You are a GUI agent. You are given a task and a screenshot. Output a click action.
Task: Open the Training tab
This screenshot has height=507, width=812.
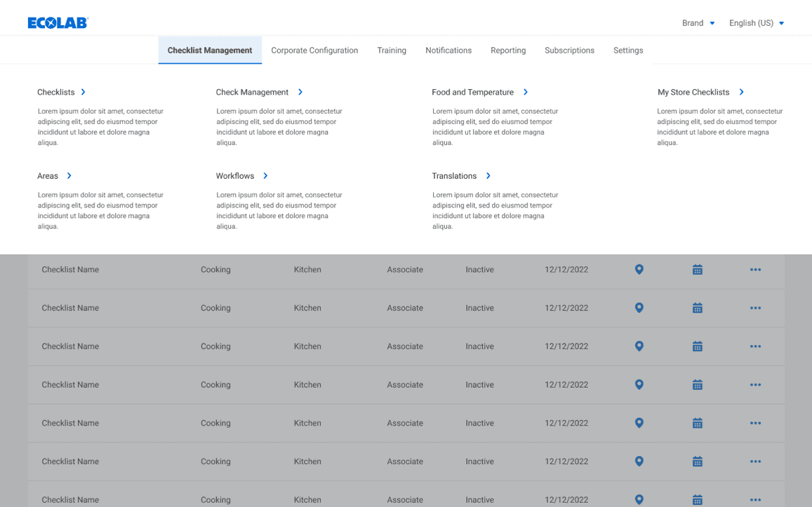392,50
